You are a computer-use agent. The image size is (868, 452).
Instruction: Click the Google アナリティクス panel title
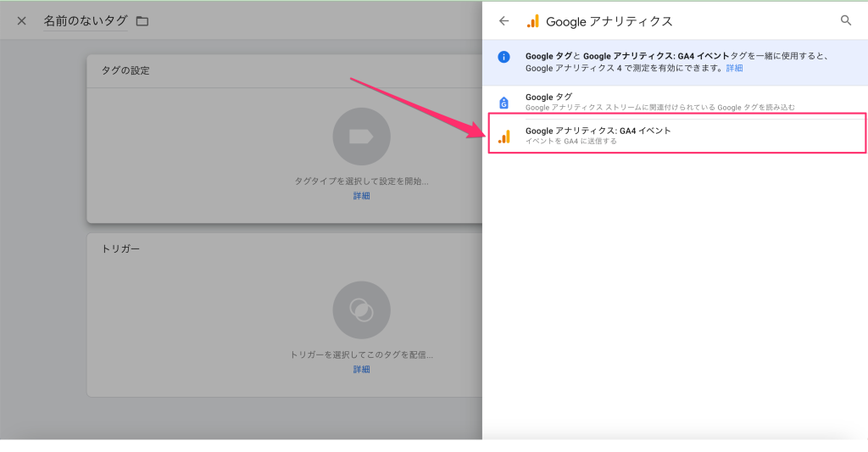coord(609,21)
